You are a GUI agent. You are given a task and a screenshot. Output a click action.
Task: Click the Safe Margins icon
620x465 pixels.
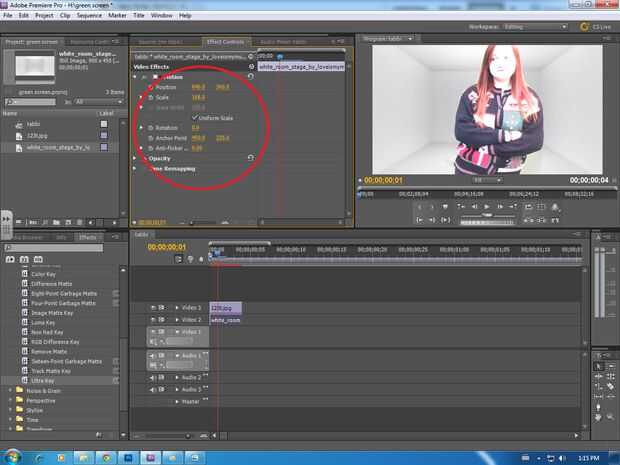(x=541, y=206)
